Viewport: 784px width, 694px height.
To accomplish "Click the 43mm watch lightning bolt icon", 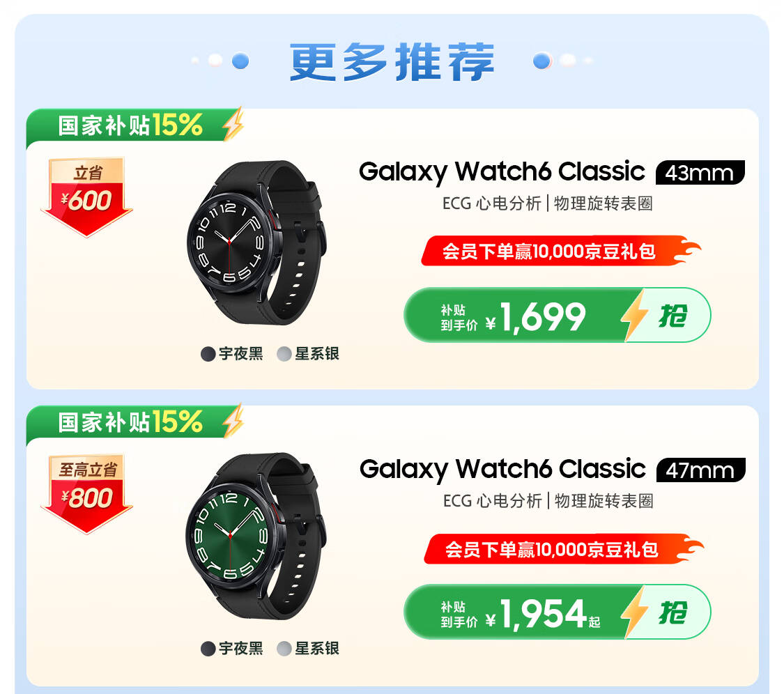I will pyautogui.click(x=634, y=316).
